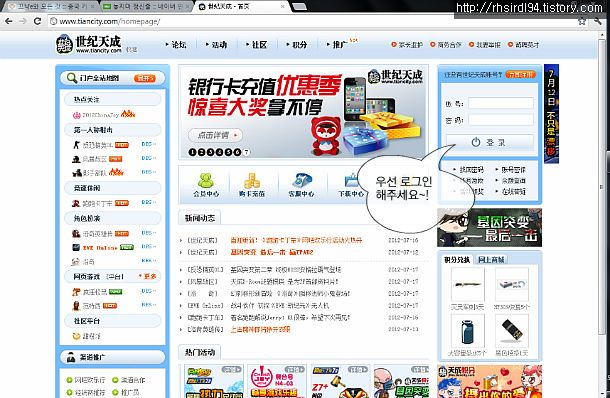Select banner slide number 7
The image size is (610, 398).
click(x=246, y=152)
